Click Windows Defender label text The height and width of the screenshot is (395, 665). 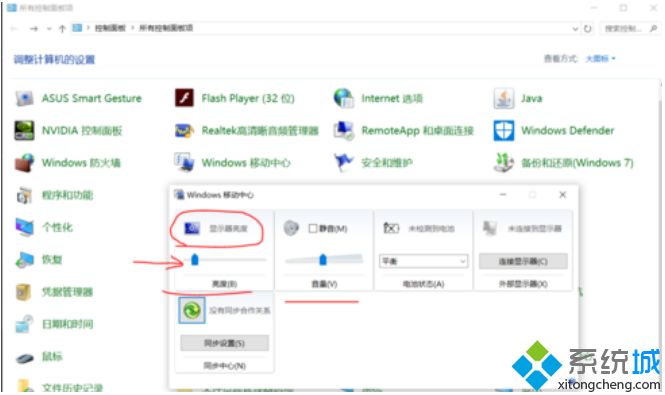point(567,131)
